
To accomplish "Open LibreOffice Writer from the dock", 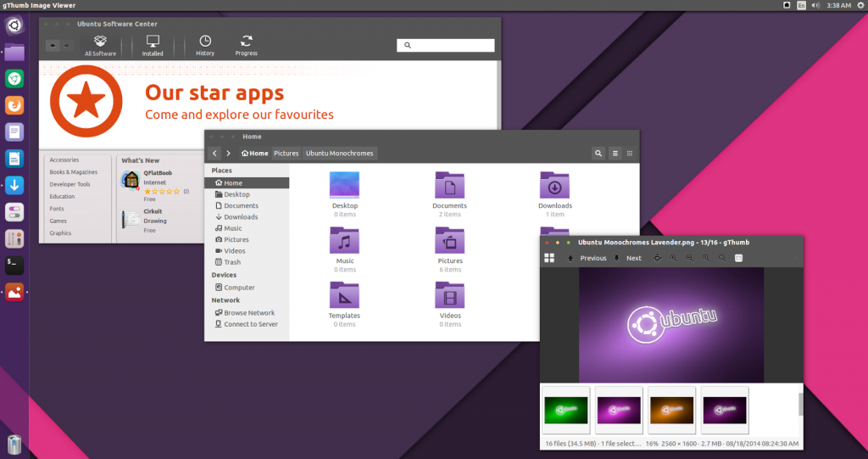I will (x=14, y=159).
